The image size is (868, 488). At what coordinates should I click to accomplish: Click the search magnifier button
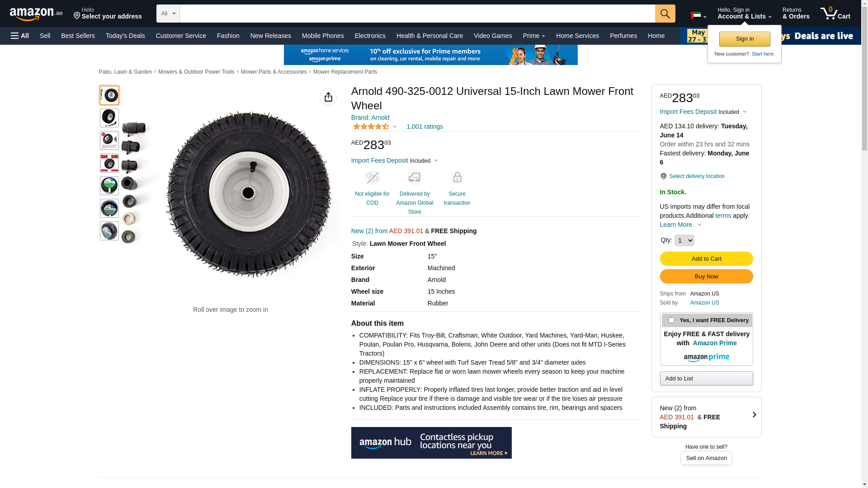[x=665, y=14]
